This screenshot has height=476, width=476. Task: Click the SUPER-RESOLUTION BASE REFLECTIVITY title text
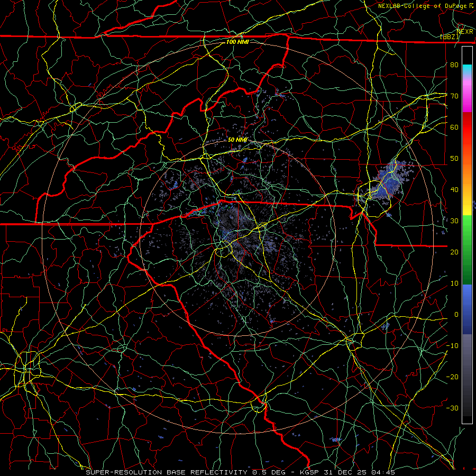167,472
